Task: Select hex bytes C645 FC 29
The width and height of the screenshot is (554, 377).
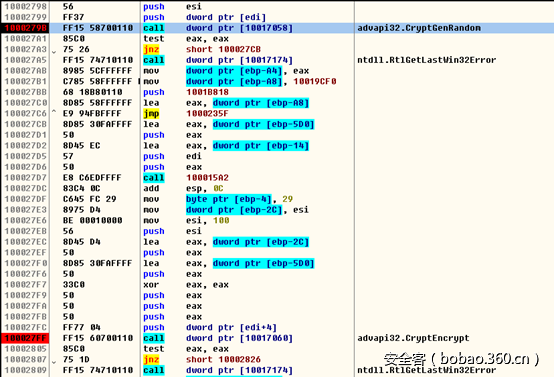Action: pyautogui.click(x=89, y=199)
